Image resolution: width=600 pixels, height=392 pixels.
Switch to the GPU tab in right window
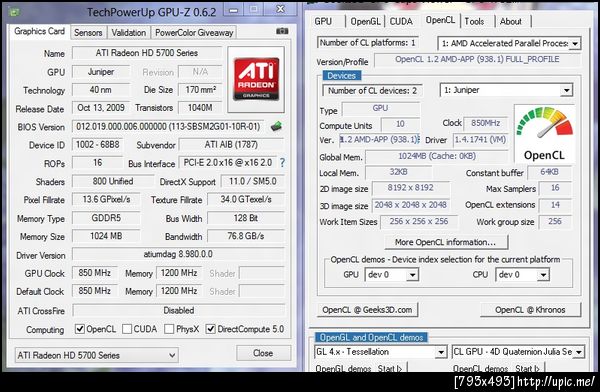pyautogui.click(x=323, y=21)
